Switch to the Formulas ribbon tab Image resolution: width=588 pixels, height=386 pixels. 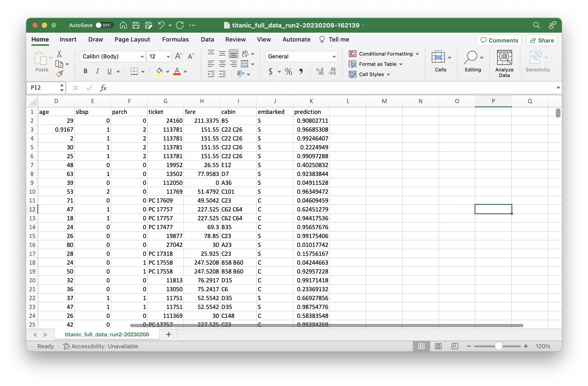coord(175,39)
